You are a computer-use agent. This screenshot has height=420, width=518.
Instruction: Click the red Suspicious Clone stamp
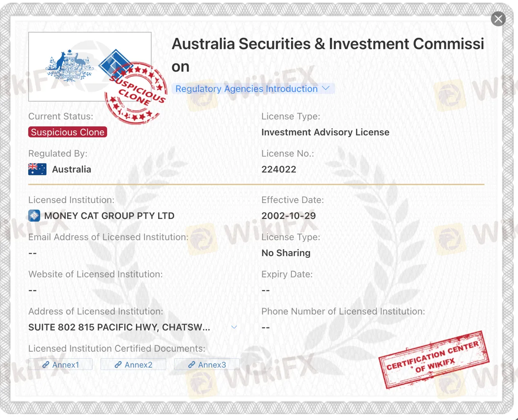[x=136, y=94]
